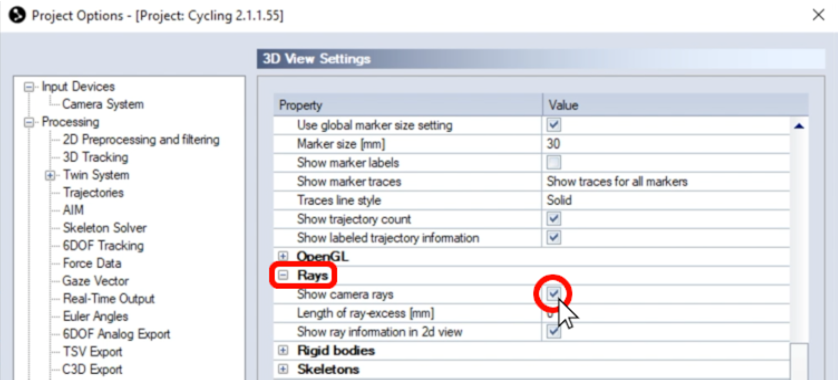Select Twin System tree item
Screen dimensions: 838x381
click(96, 175)
